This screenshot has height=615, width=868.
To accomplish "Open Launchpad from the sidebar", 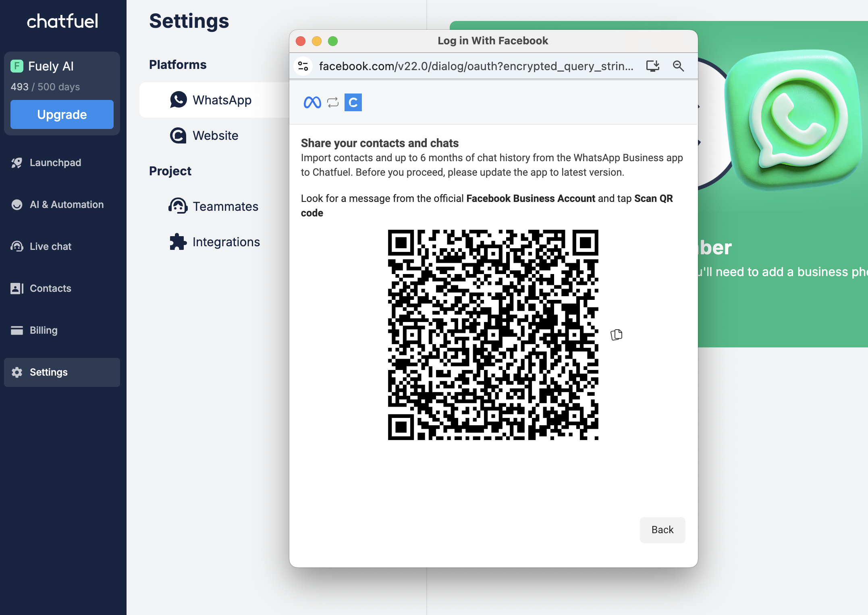I will click(55, 162).
